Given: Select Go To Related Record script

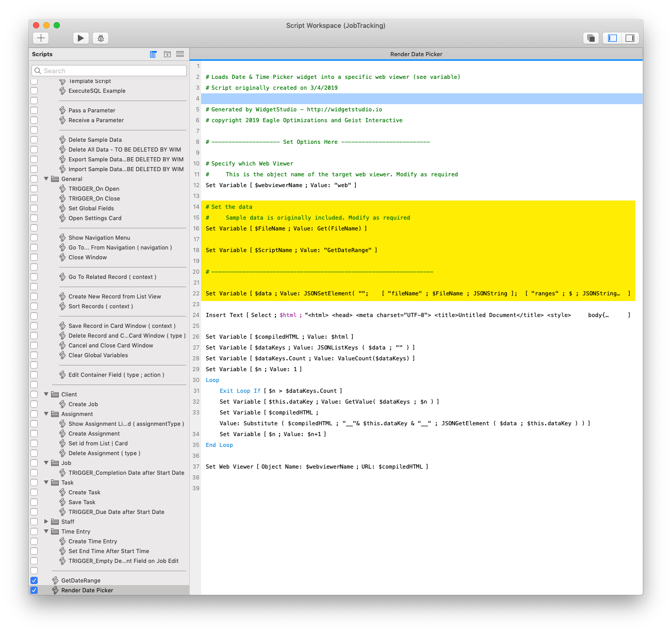Looking at the screenshot, I should click(112, 277).
